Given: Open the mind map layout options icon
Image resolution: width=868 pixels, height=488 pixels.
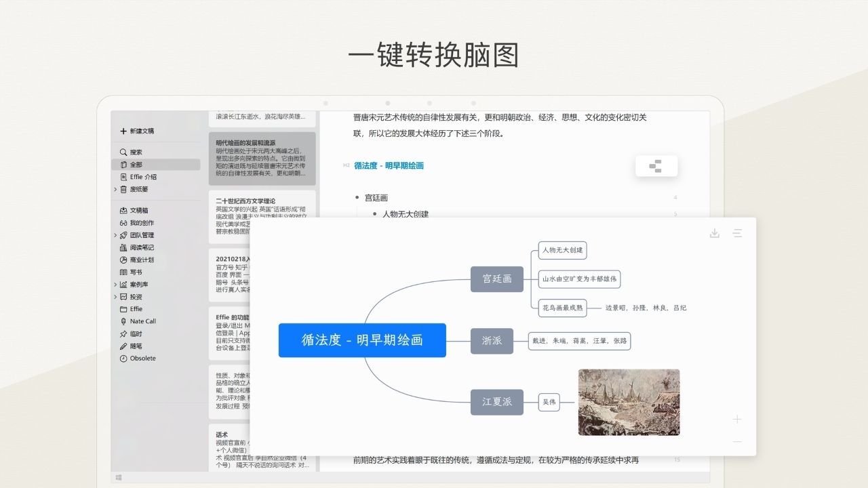Looking at the screenshot, I should (x=737, y=233).
